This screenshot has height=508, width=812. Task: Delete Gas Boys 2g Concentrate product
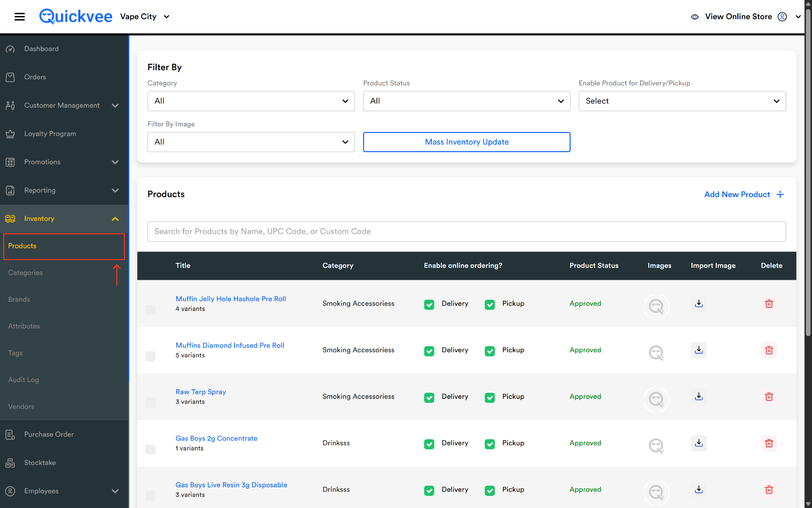(x=769, y=443)
